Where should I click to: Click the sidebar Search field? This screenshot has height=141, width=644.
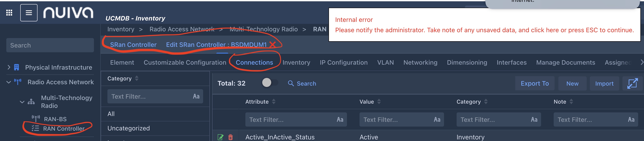click(50, 45)
